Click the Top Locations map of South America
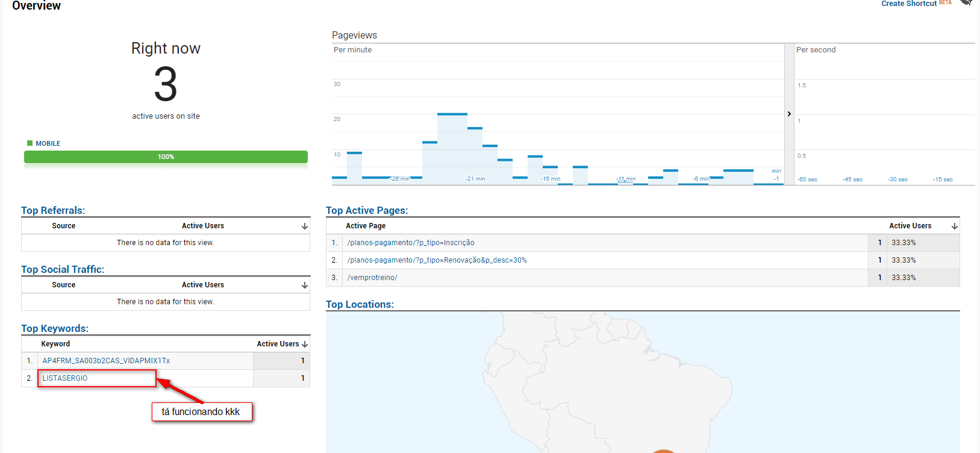 click(643, 382)
